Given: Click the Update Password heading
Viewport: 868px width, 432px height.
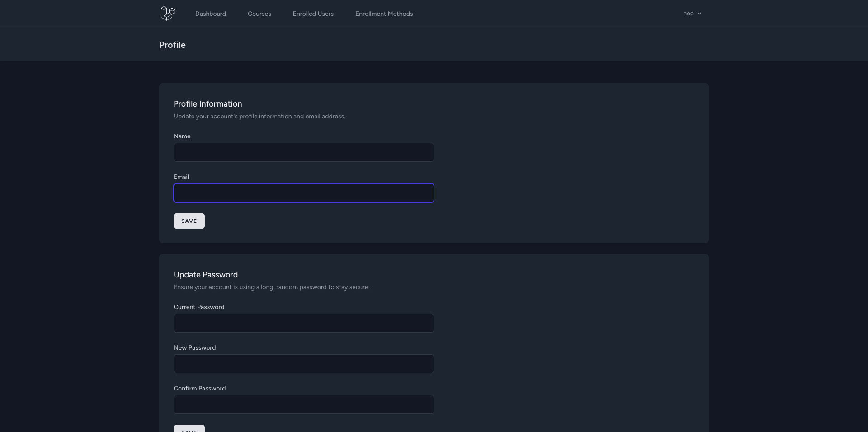Looking at the screenshot, I should [206, 275].
